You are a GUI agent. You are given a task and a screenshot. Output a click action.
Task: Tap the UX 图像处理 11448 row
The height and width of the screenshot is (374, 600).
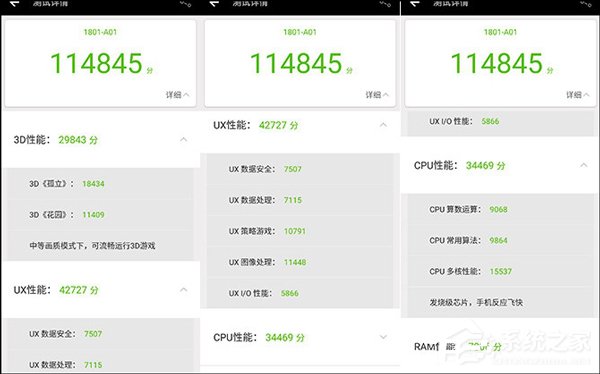click(x=300, y=262)
